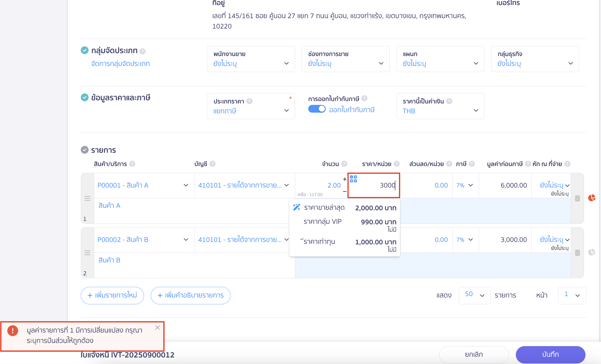This screenshot has width=601, height=364.
Task: Delete the สินค้า A line using its trash icon
Action: click(x=577, y=198)
